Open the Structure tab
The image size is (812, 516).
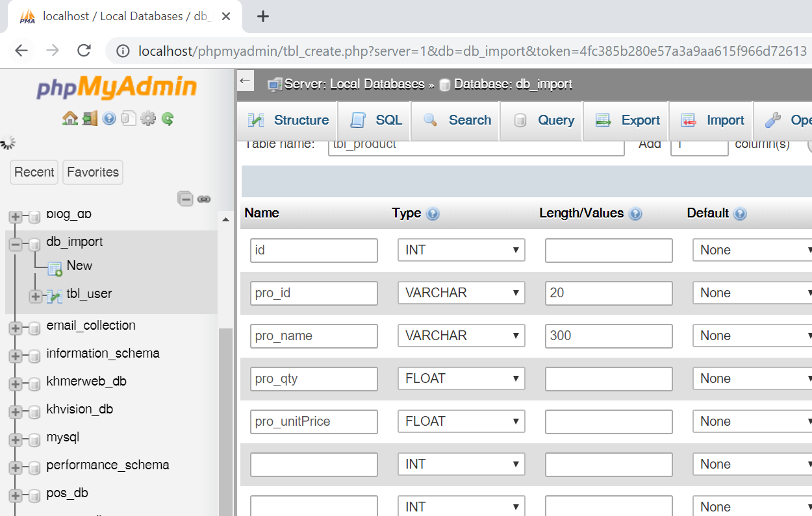[x=288, y=120]
